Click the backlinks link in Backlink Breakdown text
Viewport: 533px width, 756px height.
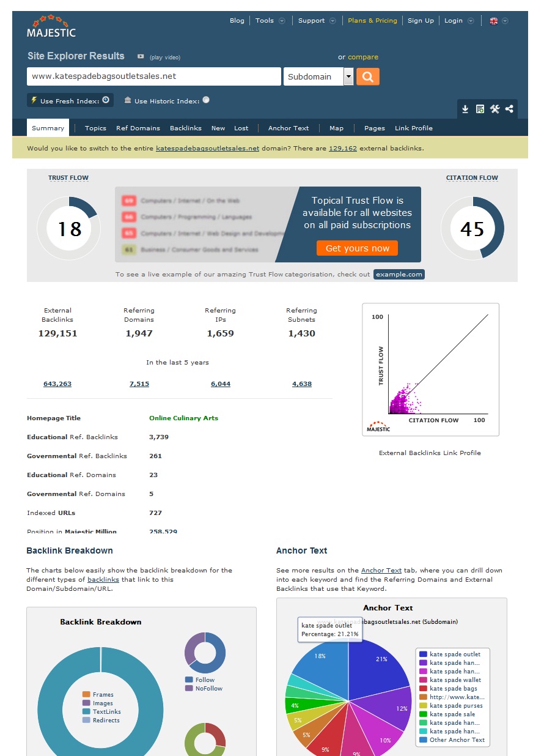click(x=103, y=579)
